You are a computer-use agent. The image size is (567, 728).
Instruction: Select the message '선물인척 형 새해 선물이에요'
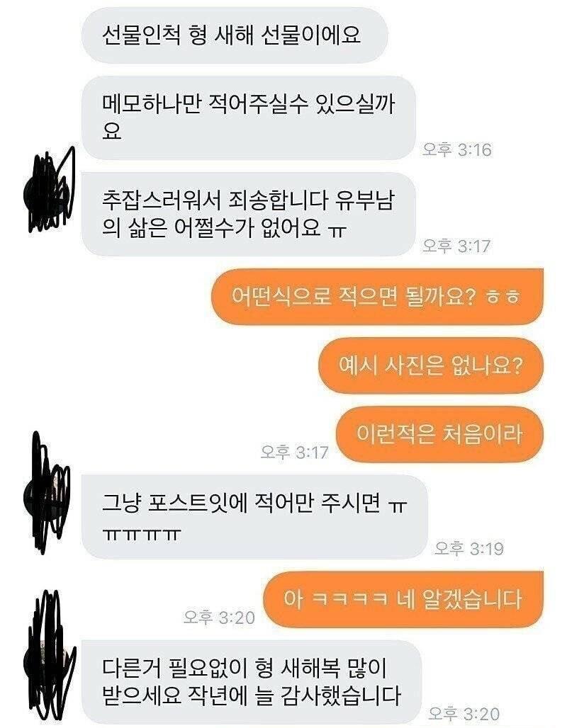click(x=235, y=35)
